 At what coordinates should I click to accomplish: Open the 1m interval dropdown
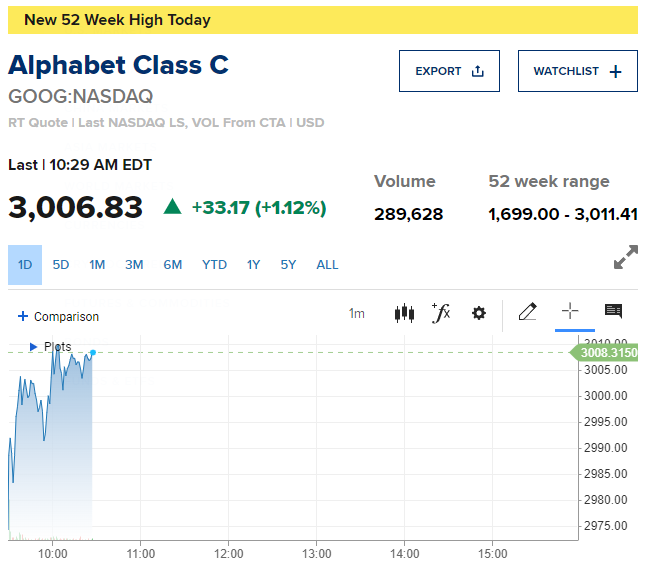(357, 314)
